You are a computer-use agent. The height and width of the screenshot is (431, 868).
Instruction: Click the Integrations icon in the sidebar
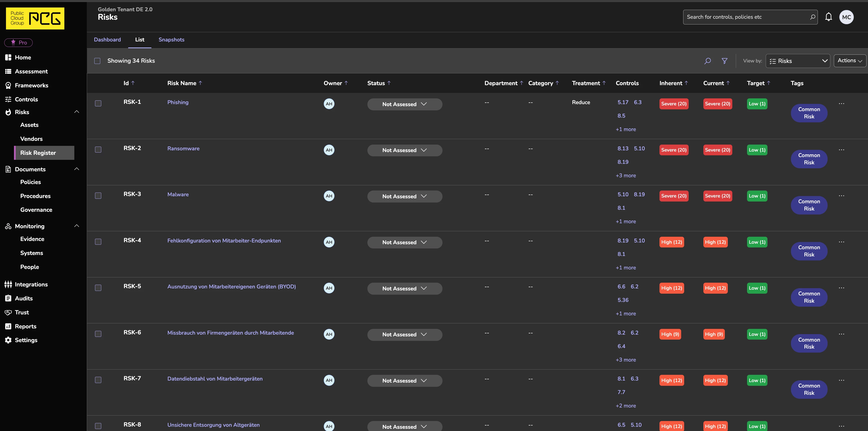(x=8, y=284)
